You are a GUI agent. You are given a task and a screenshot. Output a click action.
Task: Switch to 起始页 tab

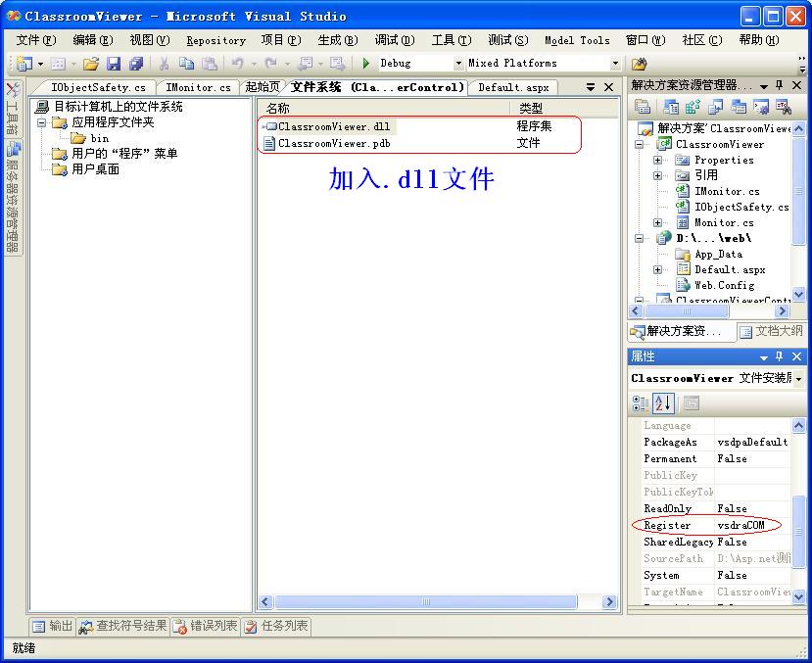(x=263, y=87)
